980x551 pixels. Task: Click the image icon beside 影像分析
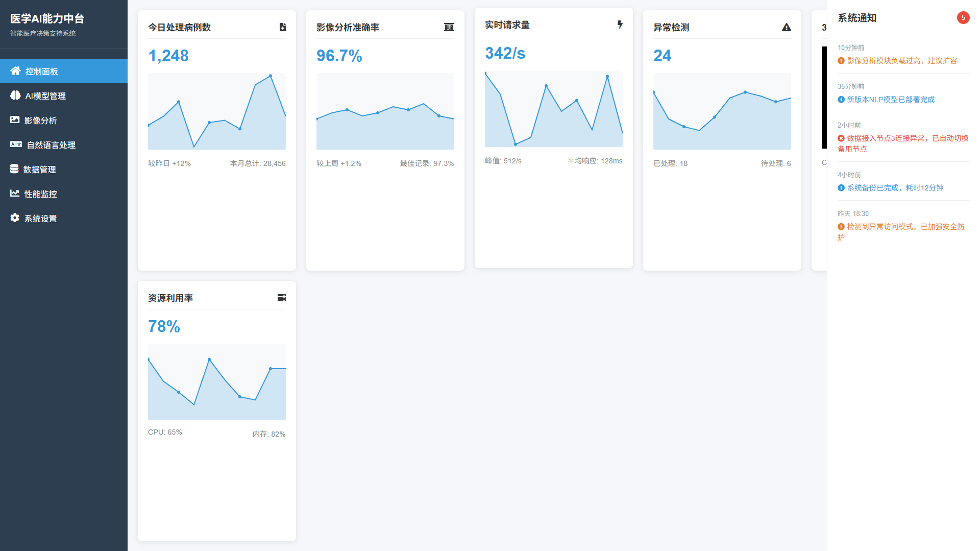pos(15,120)
